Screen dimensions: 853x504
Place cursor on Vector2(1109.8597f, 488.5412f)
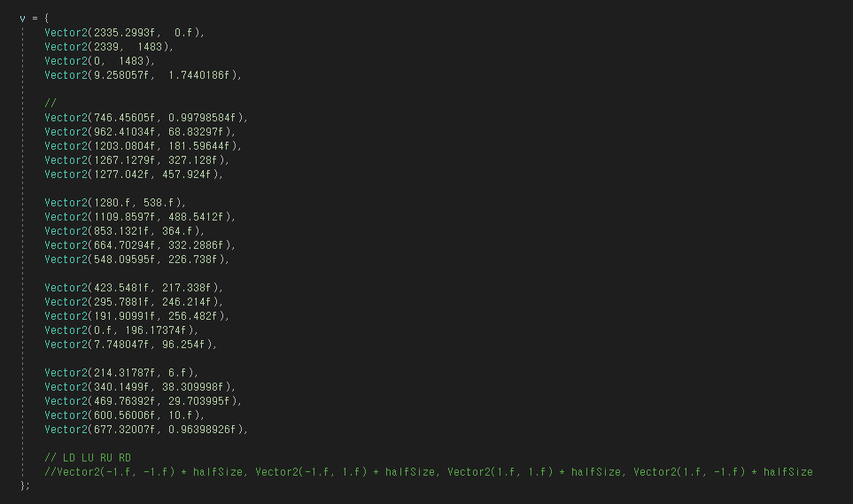coord(140,217)
